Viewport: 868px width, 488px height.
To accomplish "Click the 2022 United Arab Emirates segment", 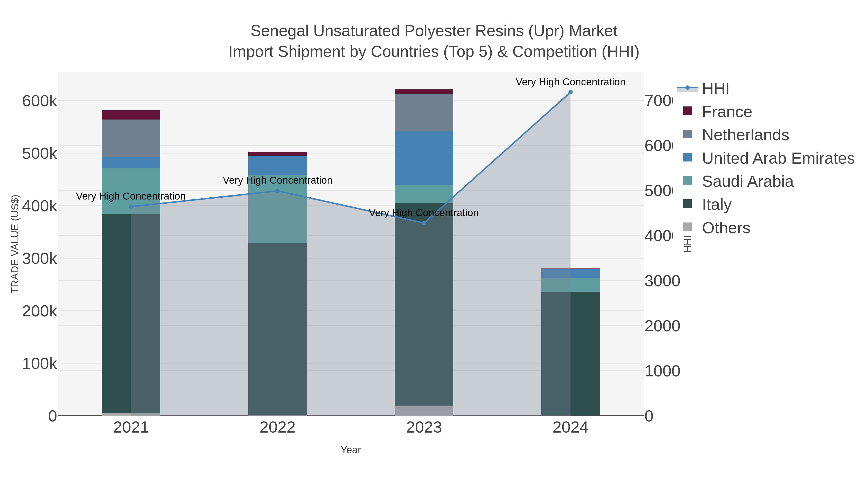I will coord(278,165).
